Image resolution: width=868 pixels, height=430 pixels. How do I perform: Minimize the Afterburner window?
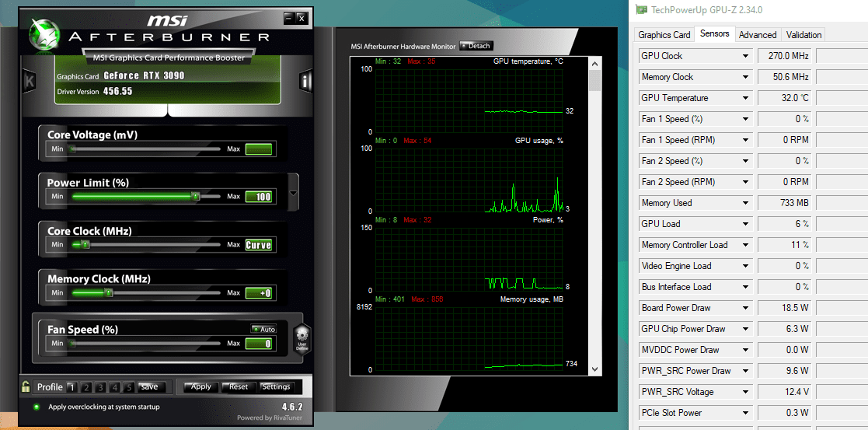(289, 18)
